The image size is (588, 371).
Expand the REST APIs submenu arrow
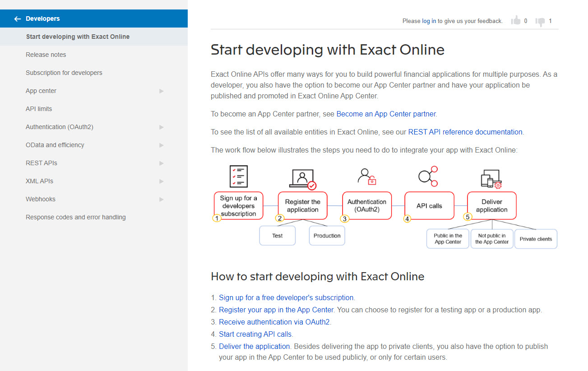(162, 163)
